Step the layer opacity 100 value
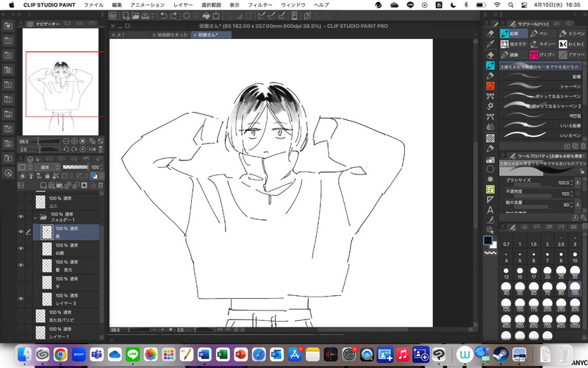588x368 pixels. click(101, 167)
